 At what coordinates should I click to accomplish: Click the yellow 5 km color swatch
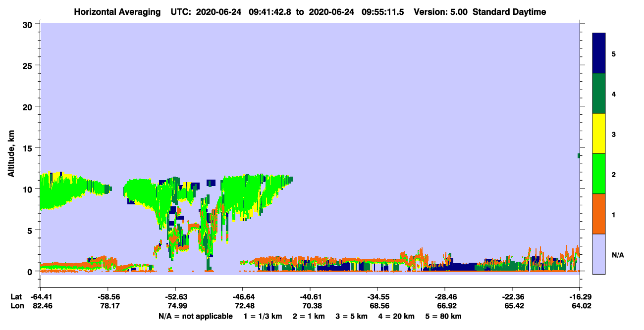tap(599, 134)
